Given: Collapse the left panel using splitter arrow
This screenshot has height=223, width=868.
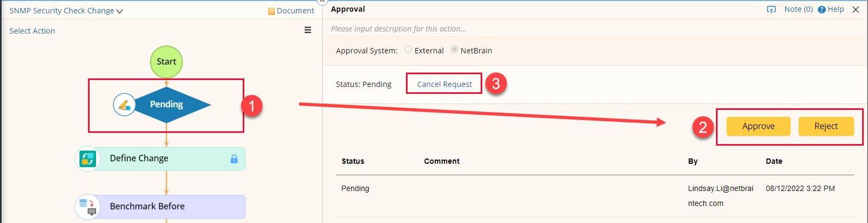Looking at the screenshot, I should (322, 2).
